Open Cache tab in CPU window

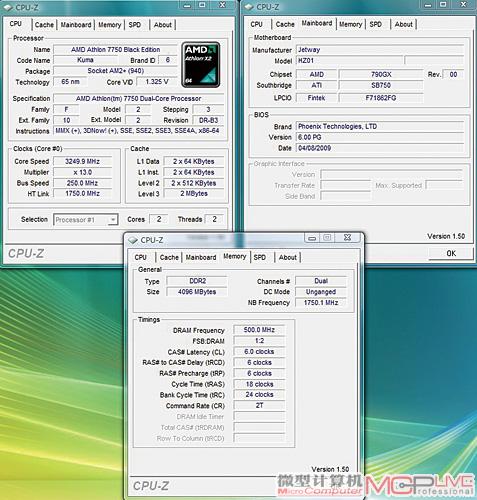click(44, 25)
